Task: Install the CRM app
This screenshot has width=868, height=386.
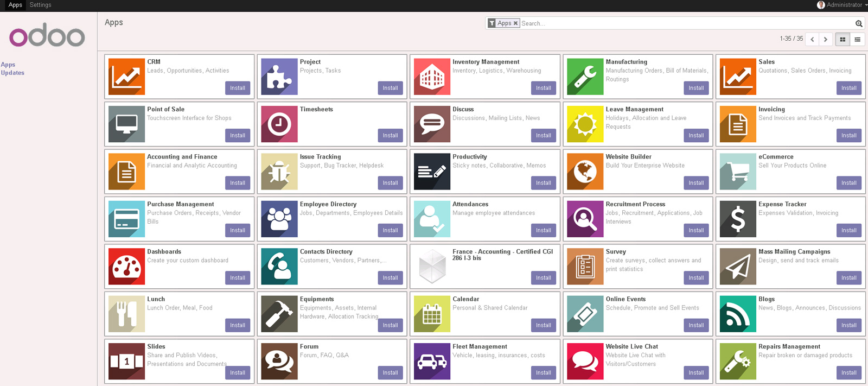Action: click(238, 88)
